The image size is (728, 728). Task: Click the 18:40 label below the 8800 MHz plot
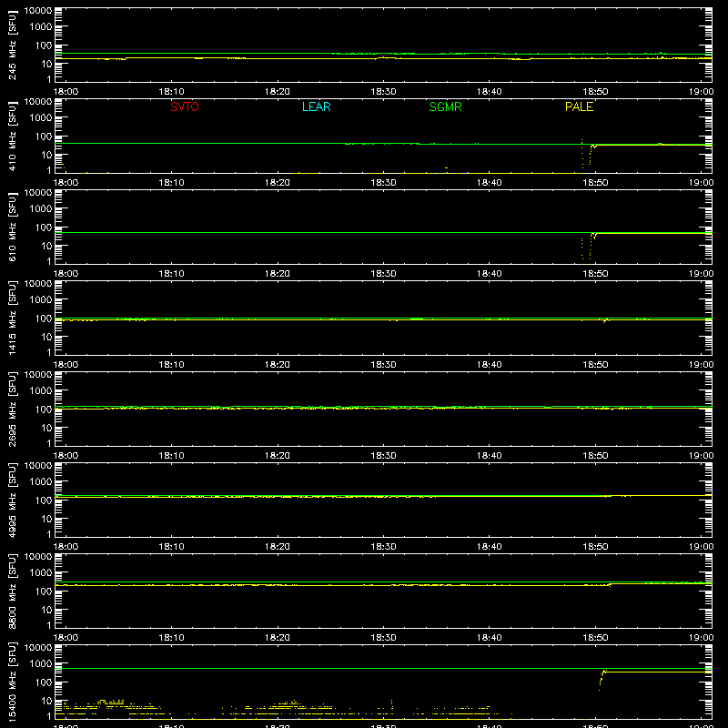pyautogui.click(x=490, y=638)
